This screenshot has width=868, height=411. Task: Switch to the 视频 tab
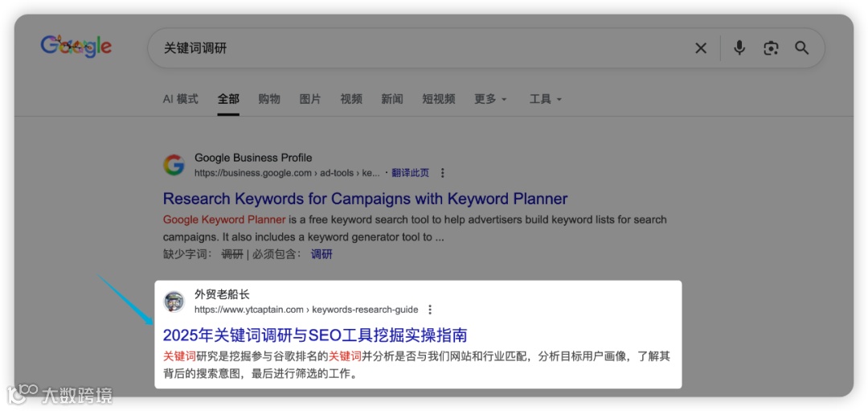tap(351, 99)
